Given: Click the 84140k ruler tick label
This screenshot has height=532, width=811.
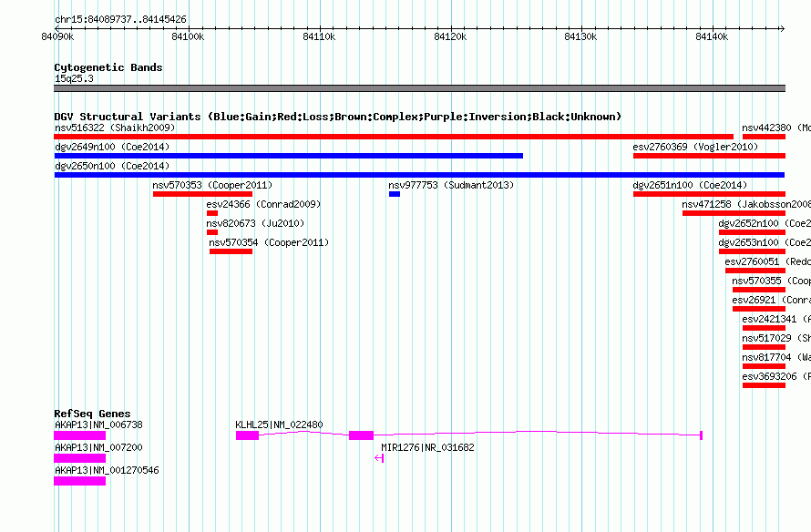Looking at the screenshot, I should click(712, 36).
